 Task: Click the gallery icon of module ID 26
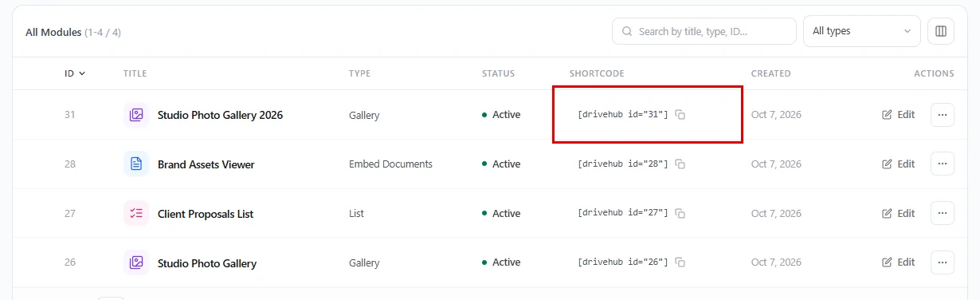click(x=136, y=262)
